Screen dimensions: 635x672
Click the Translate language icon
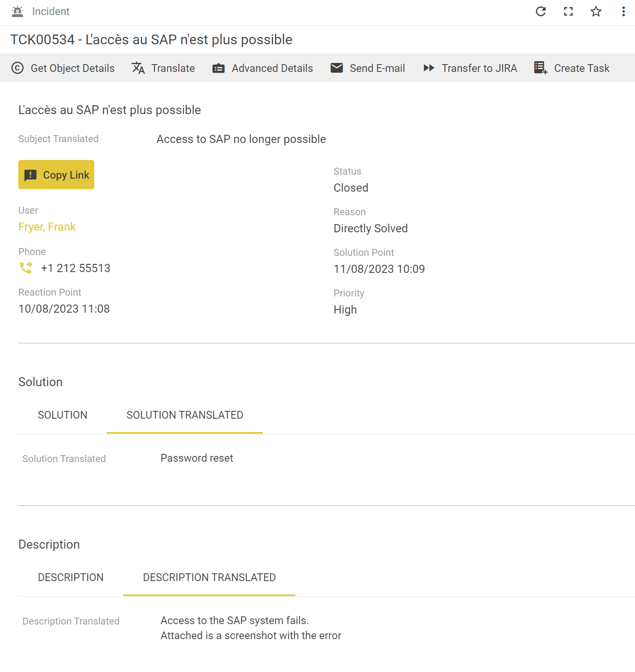click(x=138, y=68)
